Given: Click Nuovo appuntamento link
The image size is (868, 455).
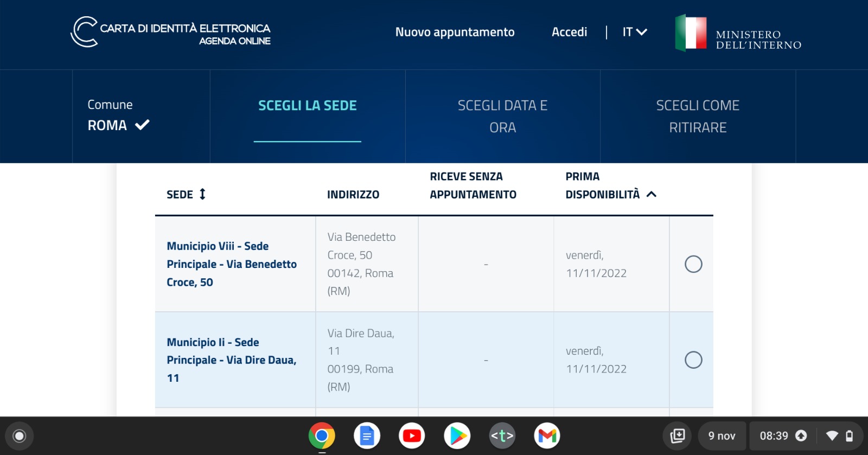Looking at the screenshot, I should pos(455,32).
